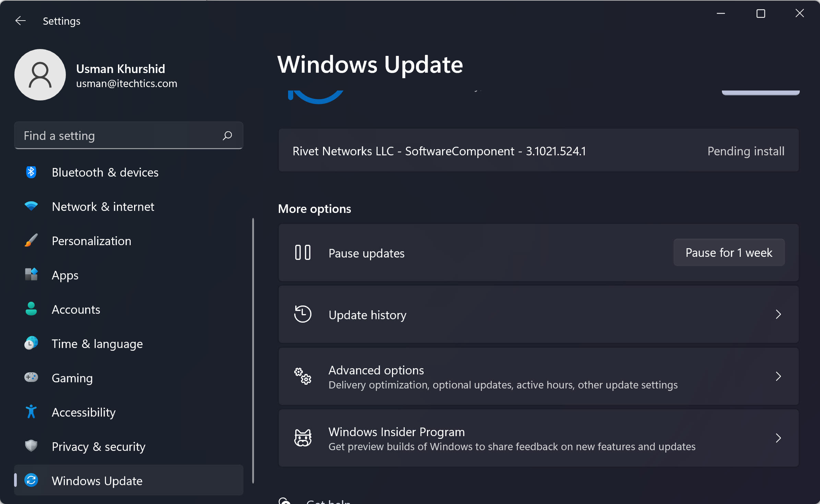The height and width of the screenshot is (504, 820).
Task: Click the Time & language globe icon
Action: pyautogui.click(x=31, y=343)
